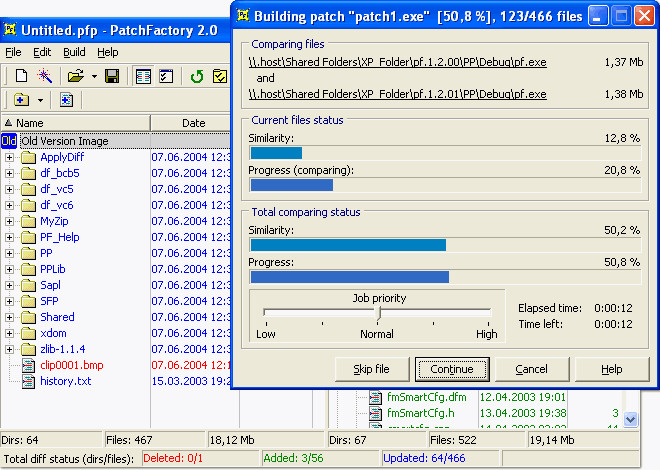Select the clip0001.bmp file icon

[x=28, y=365]
